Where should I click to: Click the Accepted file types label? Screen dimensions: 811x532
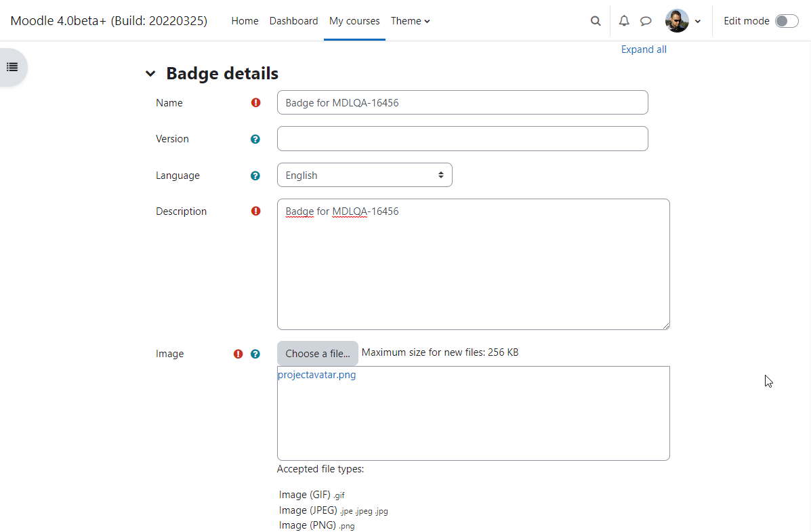[320, 469]
